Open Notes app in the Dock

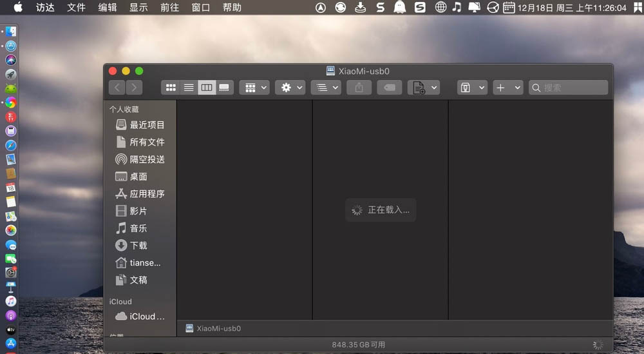coord(11,201)
